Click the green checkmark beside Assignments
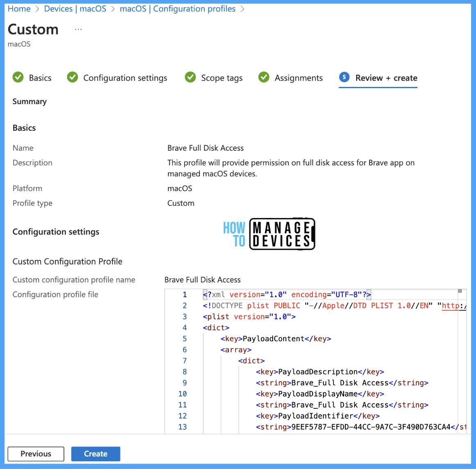The image size is (476, 469). [x=264, y=77]
